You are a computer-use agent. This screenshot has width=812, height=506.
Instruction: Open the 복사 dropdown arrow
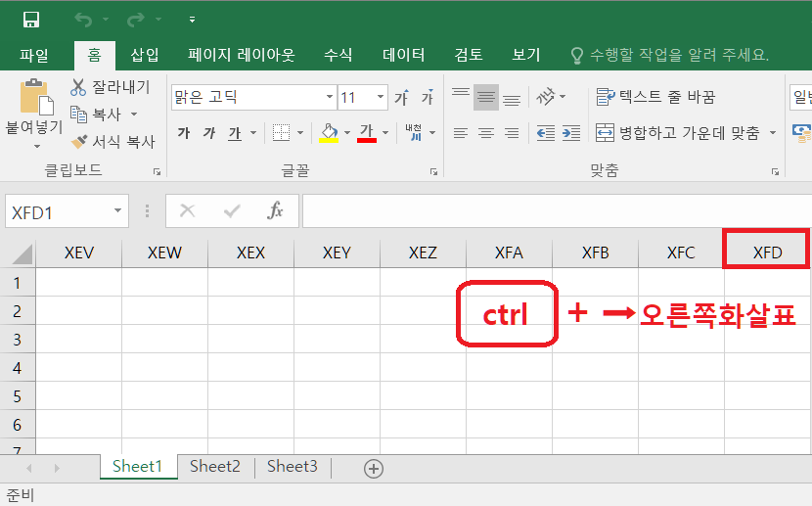coord(134,114)
